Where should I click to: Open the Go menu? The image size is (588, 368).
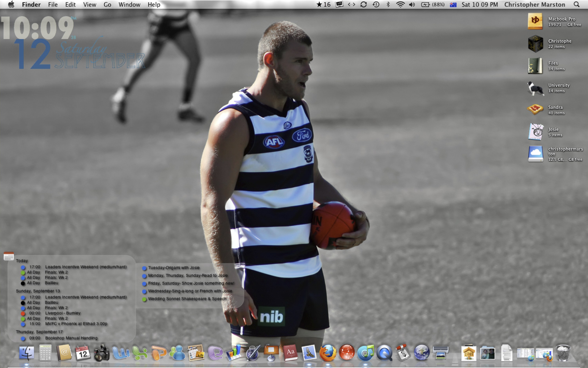[x=107, y=4]
